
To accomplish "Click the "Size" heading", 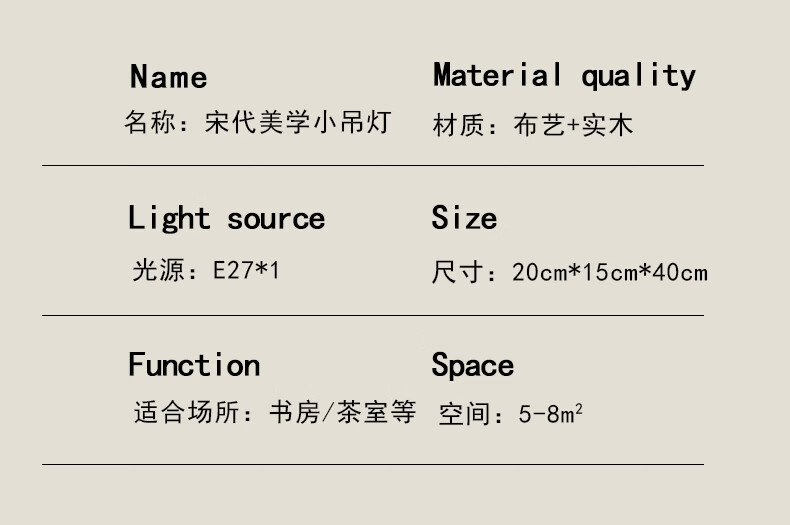I will click(x=464, y=218).
